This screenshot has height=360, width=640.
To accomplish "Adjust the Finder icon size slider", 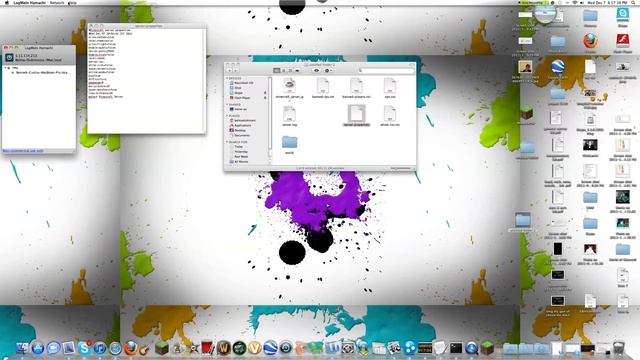I will coord(400,168).
